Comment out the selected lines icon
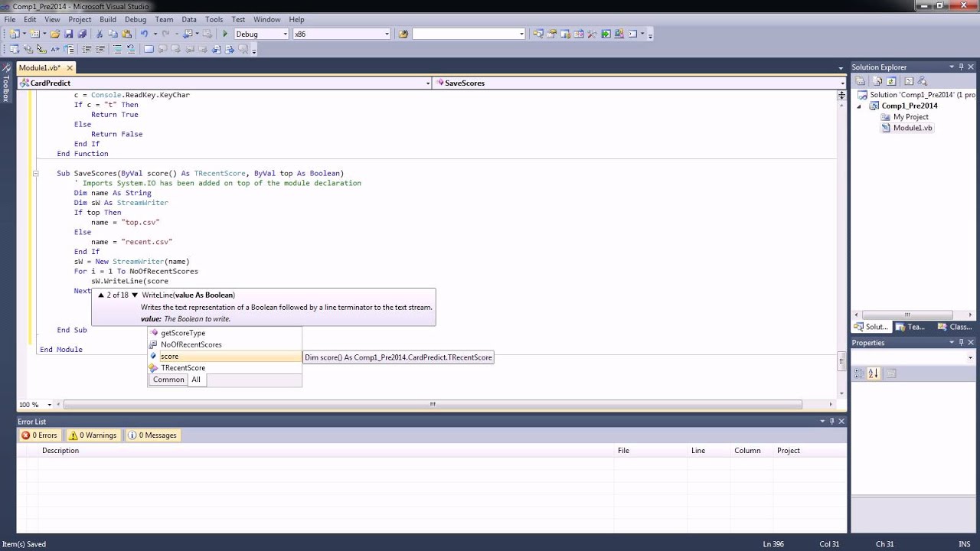 [x=117, y=49]
